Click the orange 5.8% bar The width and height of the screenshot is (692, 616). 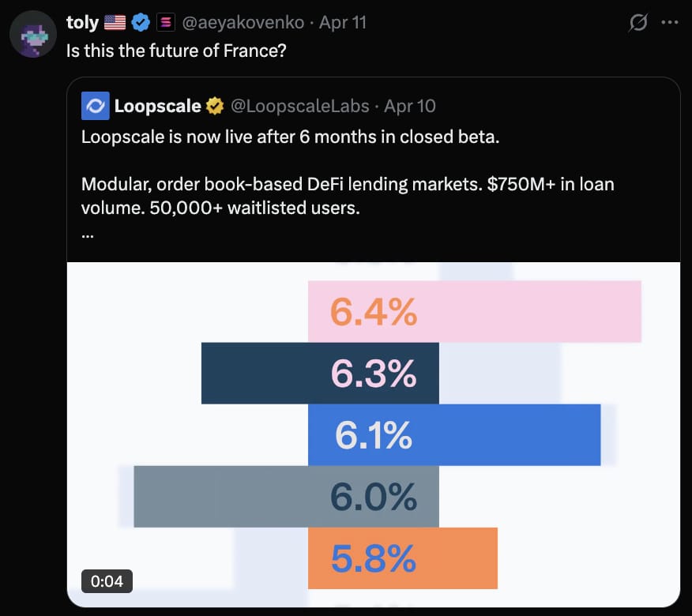[403, 558]
